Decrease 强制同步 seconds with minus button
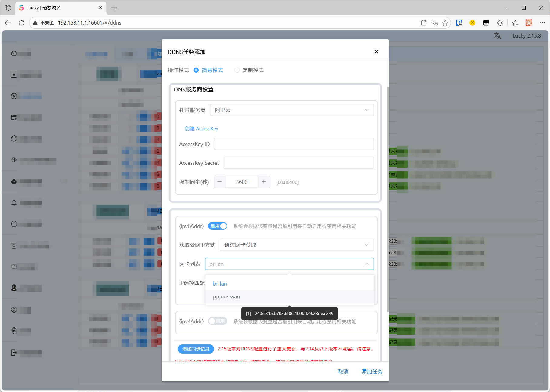The image size is (550, 392). [x=220, y=182]
